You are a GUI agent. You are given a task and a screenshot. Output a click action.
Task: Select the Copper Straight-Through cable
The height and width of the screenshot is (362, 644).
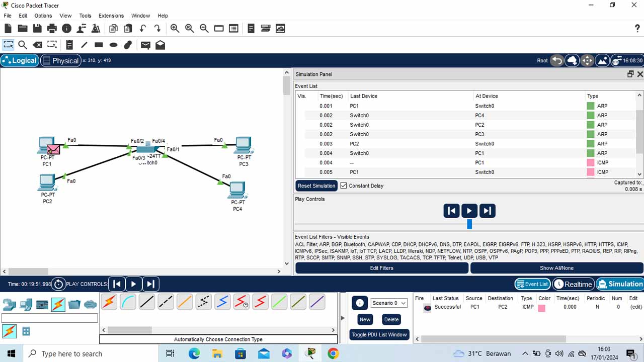pyautogui.click(x=146, y=302)
